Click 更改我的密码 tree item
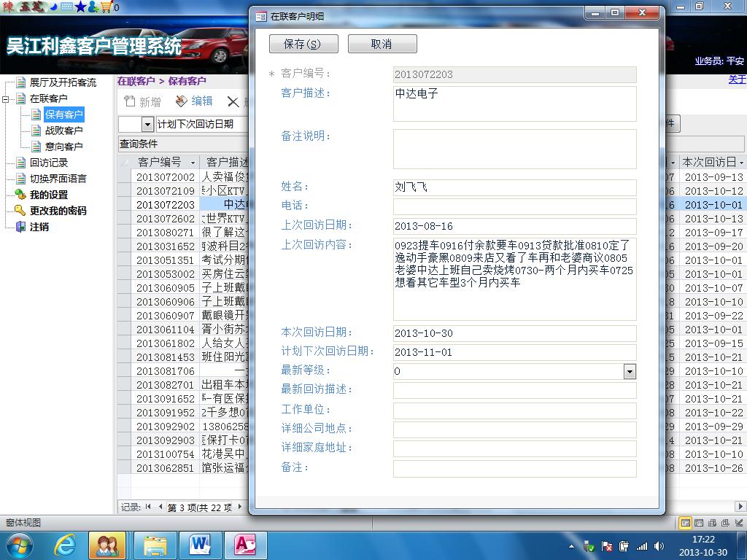Viewport: 747px width, 560px height. (58, 211)
